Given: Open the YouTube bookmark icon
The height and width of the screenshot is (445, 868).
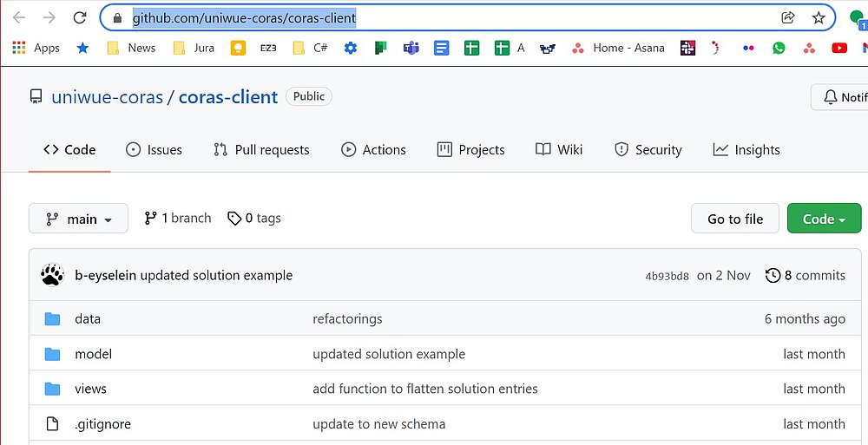Looking at the screenshot, I should (838, 48).
